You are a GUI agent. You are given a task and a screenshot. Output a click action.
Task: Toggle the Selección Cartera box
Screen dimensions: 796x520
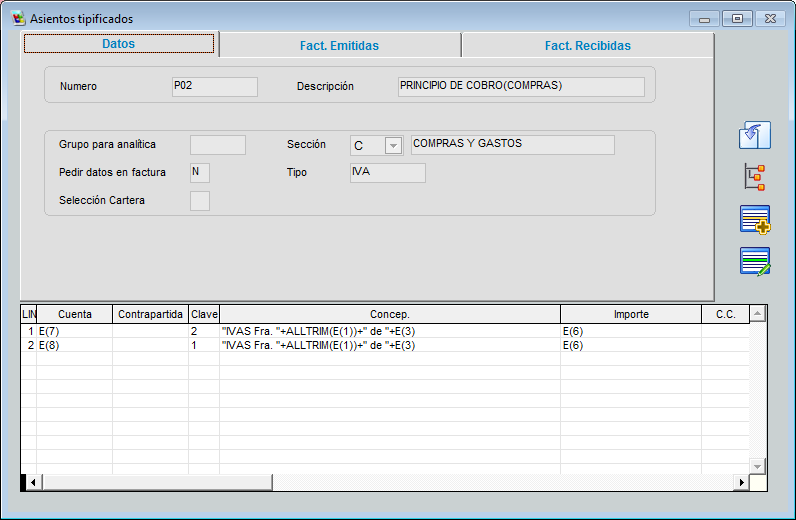coord(200,201)
